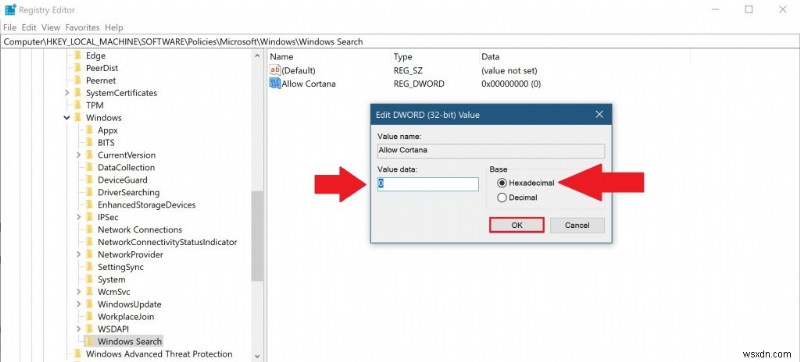This screenshot has width=800, height=362.
Task: Click the REG_DWORD type cell
Action: [x=418, y=84]
